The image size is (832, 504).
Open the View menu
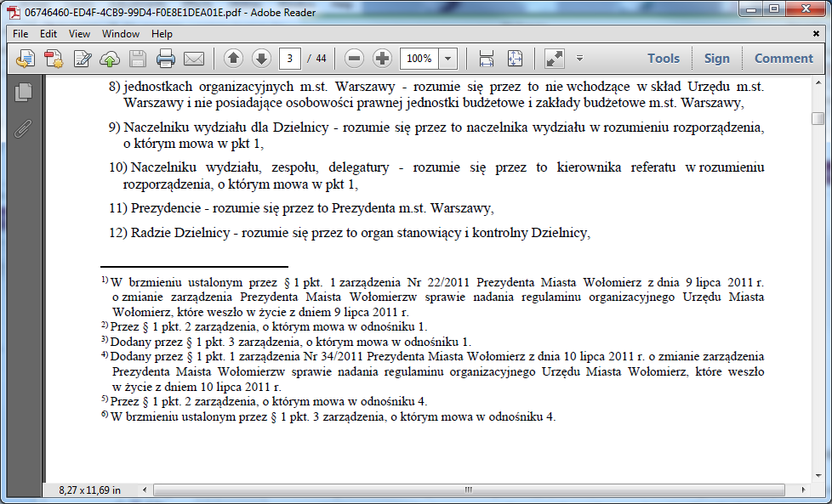[x=80, y=33]
